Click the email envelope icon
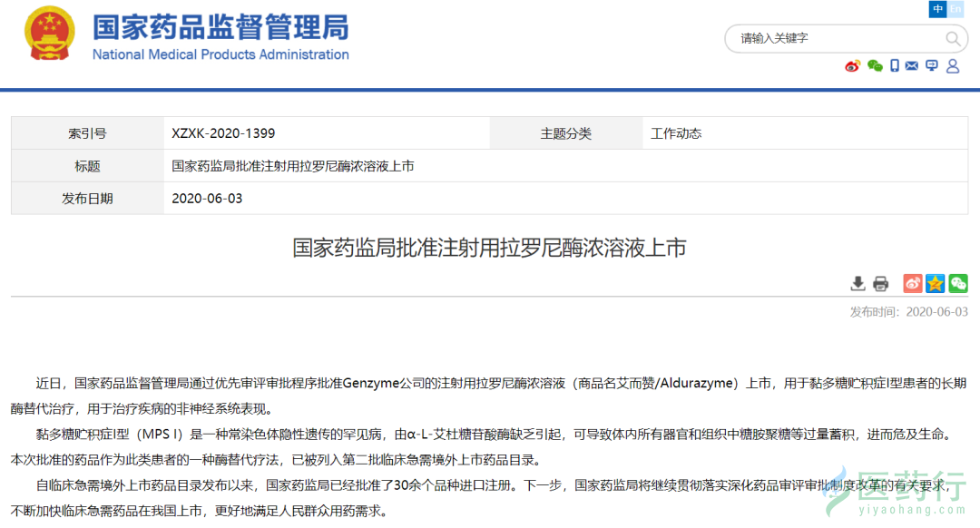Screen dimensions: 980x528 (912, 65)
